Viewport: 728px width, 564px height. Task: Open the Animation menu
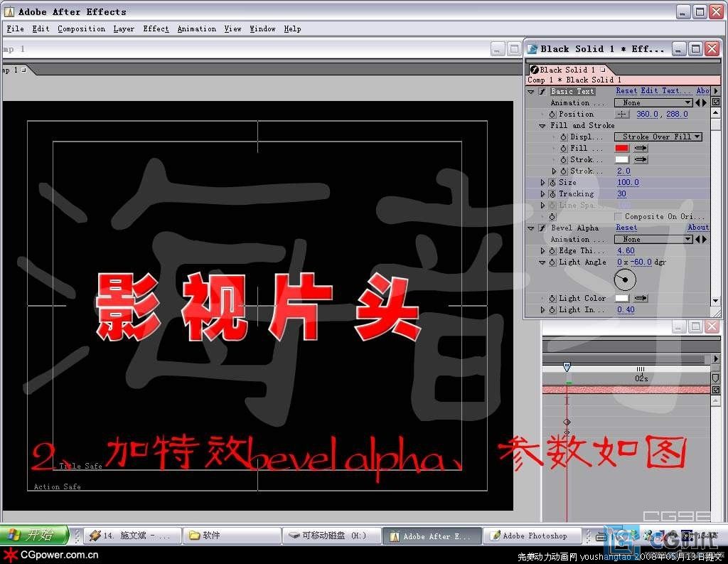pos(196,28)
